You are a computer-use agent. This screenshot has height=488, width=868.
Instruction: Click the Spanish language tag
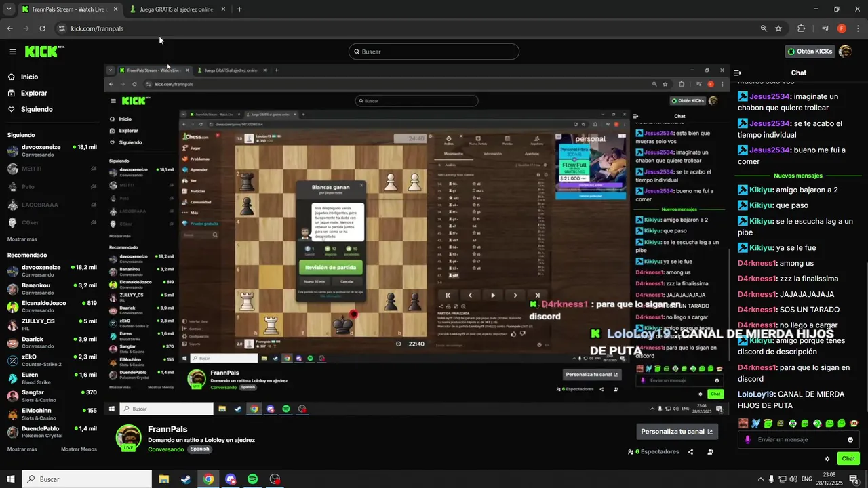[x=199, y=449]
